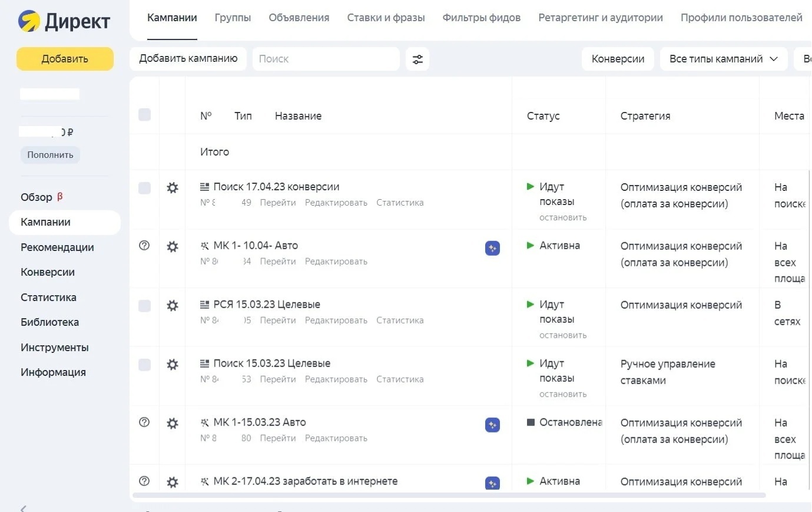Open campaign name МК 2-17.04.23 заработать в интернете
The width and height of the screenshot is (812, 512).
click(306, 481)
